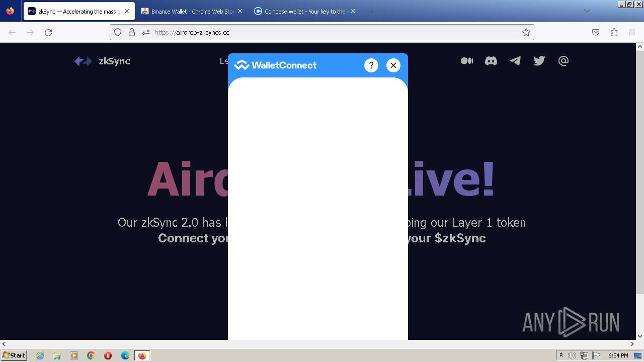
Task: Launch Internet Explorer from taskbar
Action: (x=40, y=355)
